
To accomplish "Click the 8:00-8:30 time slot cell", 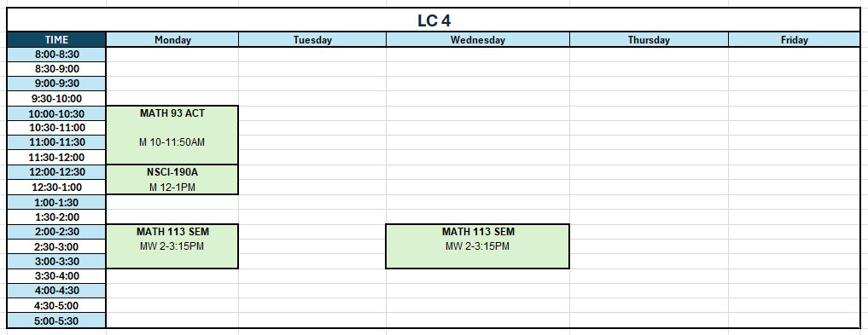I will point(56,55).
